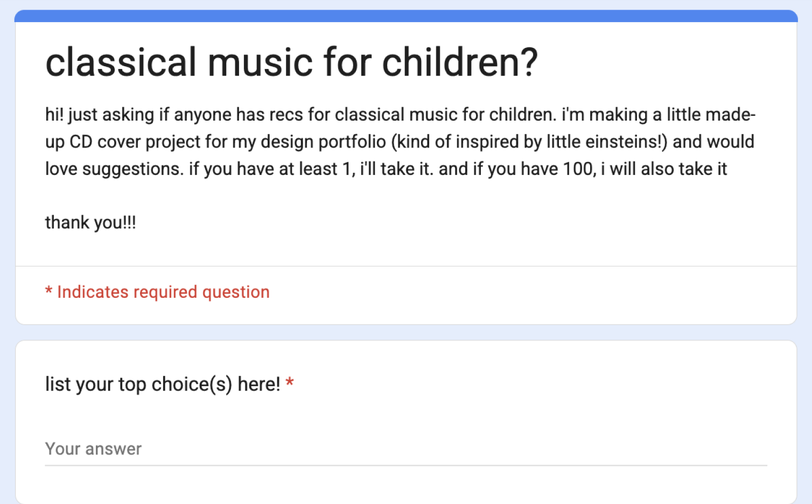Viewport: 812px width, 504px height.
Task: Click the word "classical" in the form title
Action: [121, 62]
